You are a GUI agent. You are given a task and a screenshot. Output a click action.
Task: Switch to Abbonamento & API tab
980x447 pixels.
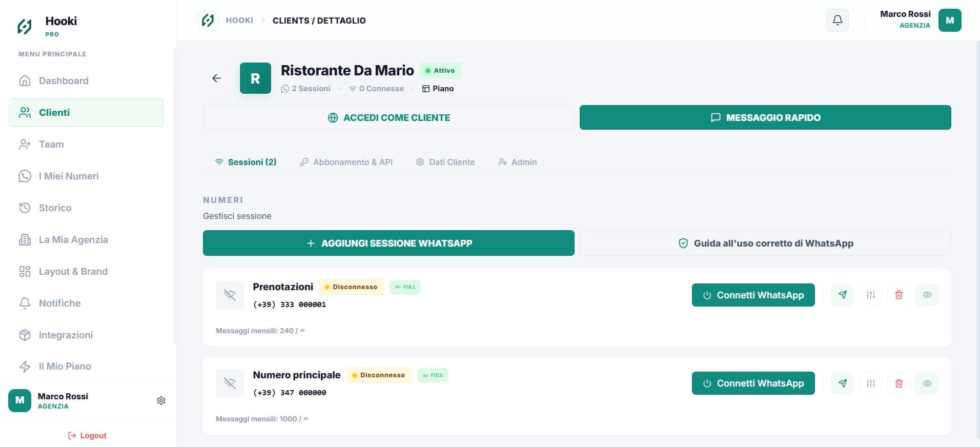[346, 162]
